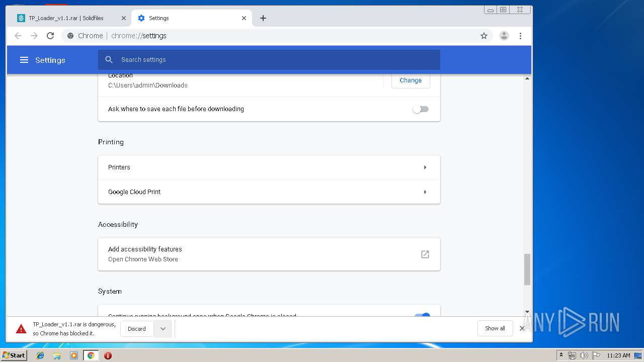Click the search magnifier icon in settings
The height and width of the screenshot is (362, 644).
coord(109,60)
